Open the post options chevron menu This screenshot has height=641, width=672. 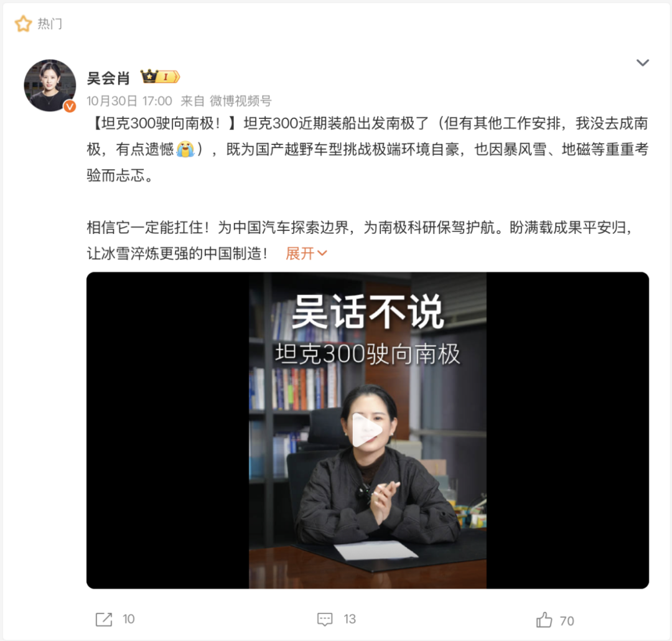tap(642, 63)
